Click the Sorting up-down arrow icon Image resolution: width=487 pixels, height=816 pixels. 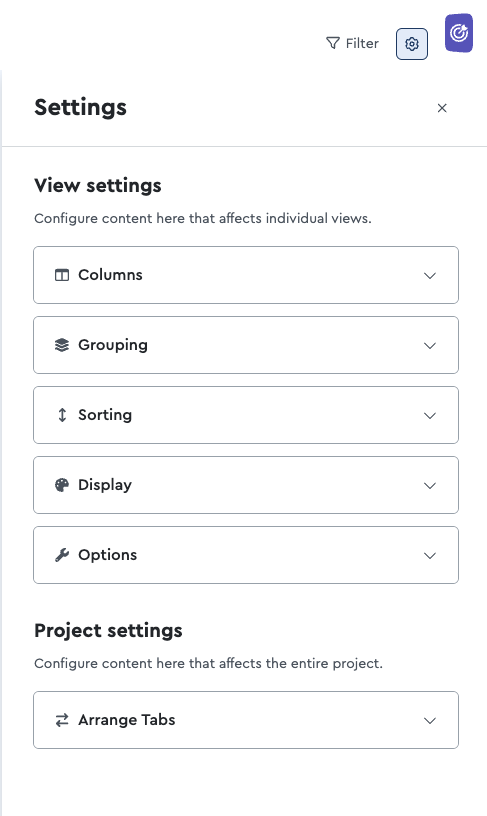click(x=62, y=415)
